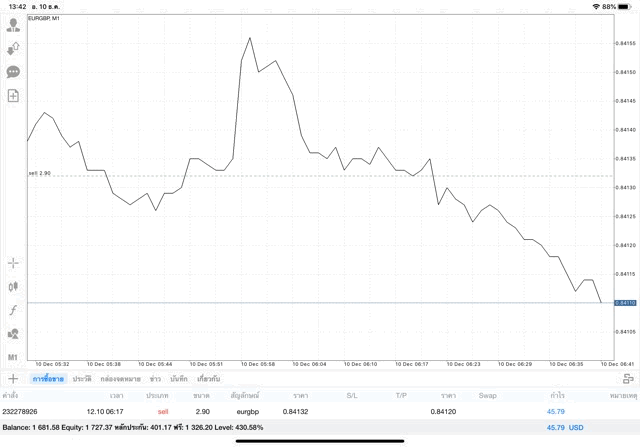Open the ข่าว tab
Image resolution: width=640 pixels, height=447 pixels.
(155, 379)
